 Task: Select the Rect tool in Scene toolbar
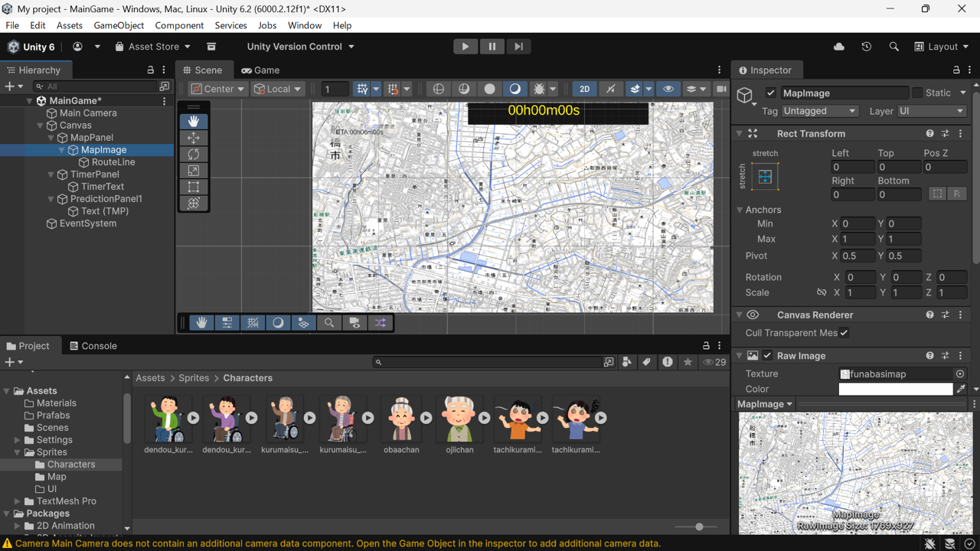pyautogui.click(x=194, y=187)
